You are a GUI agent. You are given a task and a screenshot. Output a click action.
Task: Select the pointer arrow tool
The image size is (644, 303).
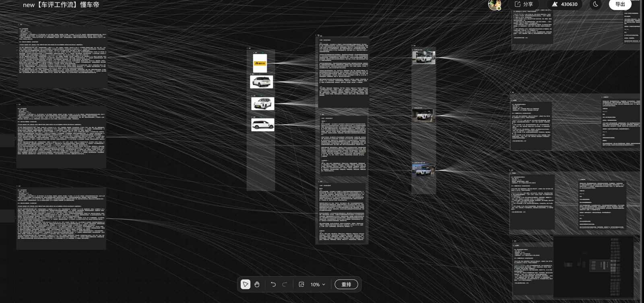tap(245, 284)
